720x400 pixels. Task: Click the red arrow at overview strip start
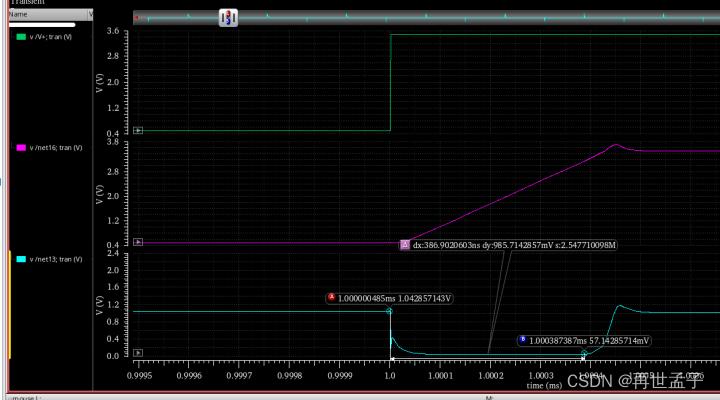(x=136, y=17)
